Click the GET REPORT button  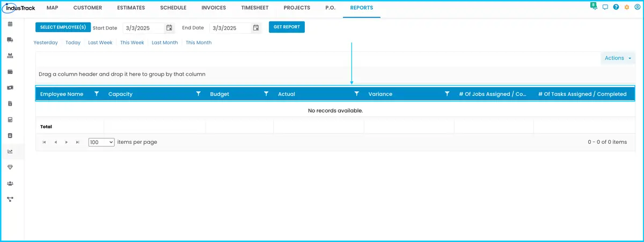(287, 27)
